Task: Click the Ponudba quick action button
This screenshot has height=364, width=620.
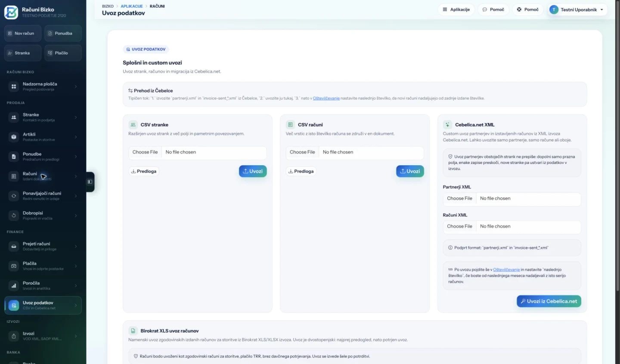Action: point(63,33)
